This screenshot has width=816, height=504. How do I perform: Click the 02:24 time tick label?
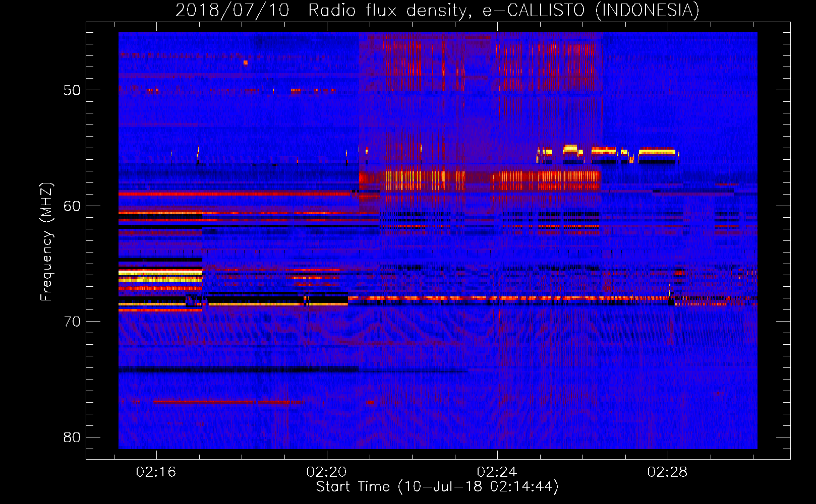click(497, 472)
